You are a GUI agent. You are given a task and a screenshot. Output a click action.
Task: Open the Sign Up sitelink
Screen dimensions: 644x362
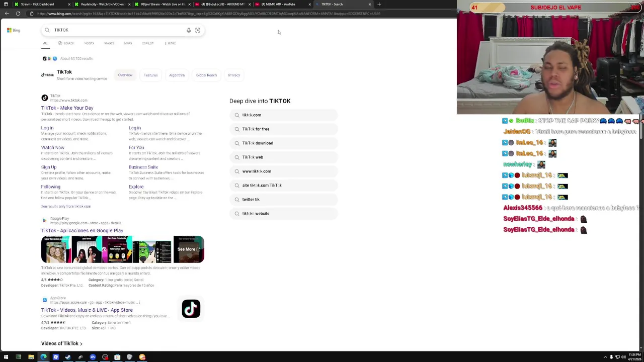pos(49,167)
